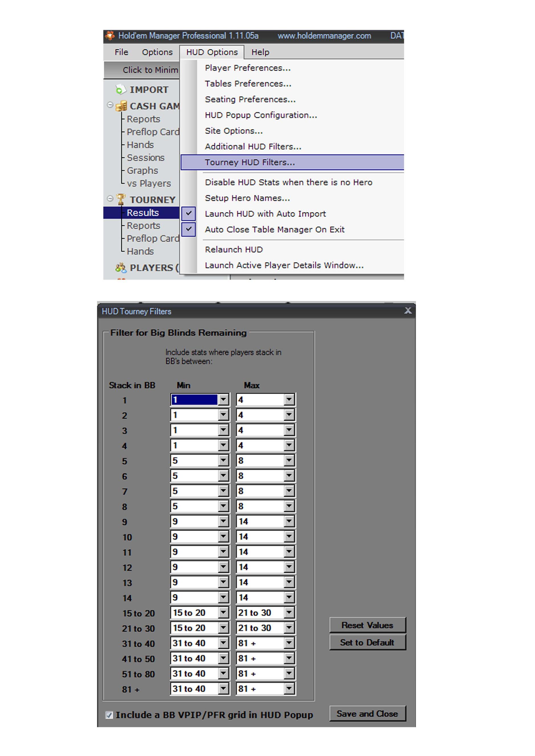Open Max dropdown for stack 3
This screenshot has height=756, width=535.
(289, 430)
